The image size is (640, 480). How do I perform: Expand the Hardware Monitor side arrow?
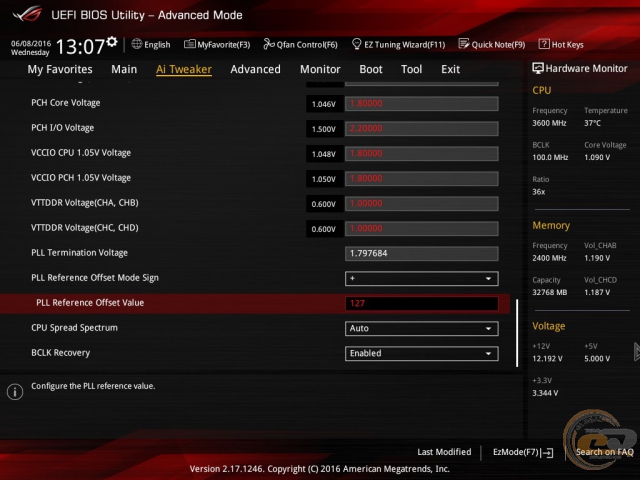[x=637, y=352]
